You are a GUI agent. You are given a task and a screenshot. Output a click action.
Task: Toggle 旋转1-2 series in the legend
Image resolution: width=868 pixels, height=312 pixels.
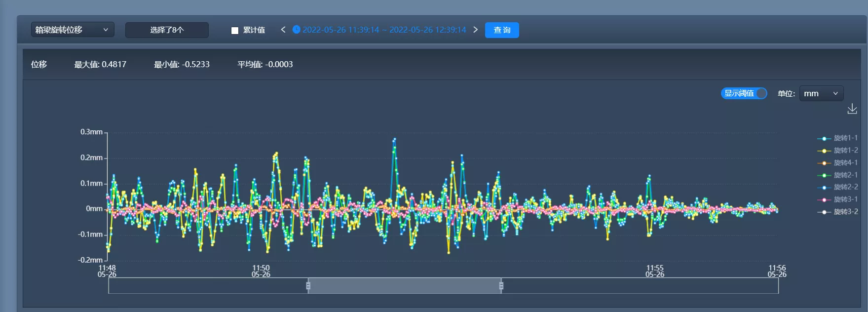838,151
